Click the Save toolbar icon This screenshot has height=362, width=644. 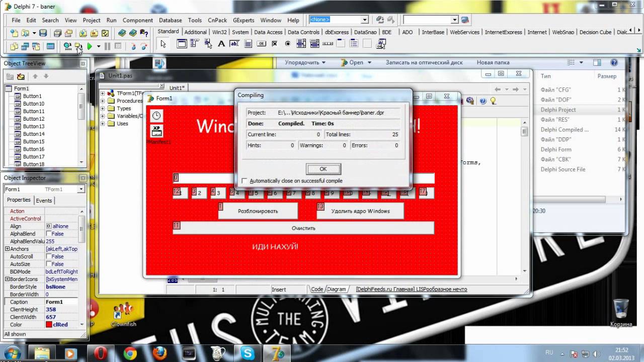point(43,33)
